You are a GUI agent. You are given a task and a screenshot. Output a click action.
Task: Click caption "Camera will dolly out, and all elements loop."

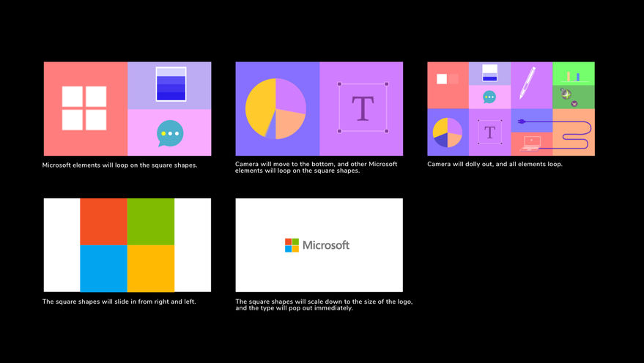495,164
